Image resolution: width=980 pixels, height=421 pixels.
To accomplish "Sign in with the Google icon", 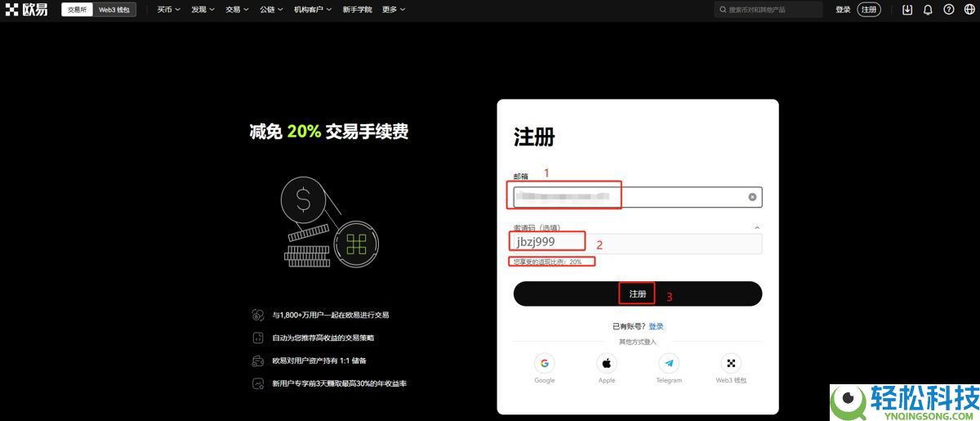I will point(545,363).
